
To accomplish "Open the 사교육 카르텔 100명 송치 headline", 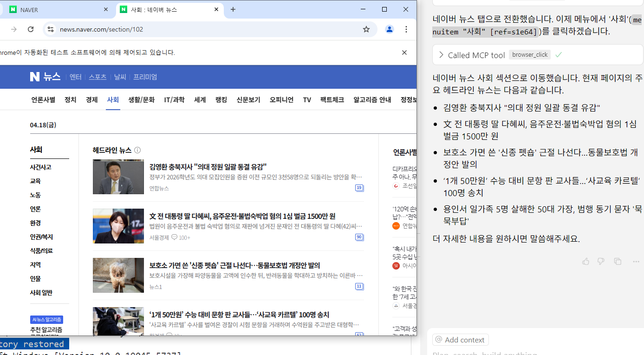I will [239, 315].
